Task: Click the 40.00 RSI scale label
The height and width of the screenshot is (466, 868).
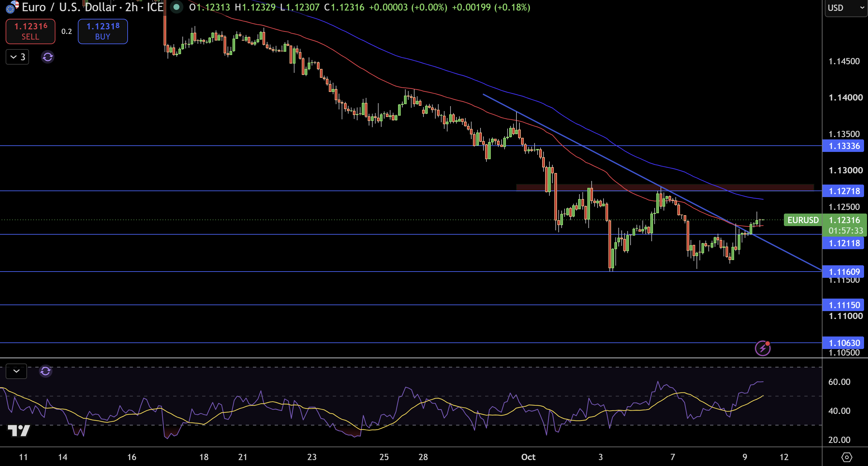Action: (x=839, y=411)
